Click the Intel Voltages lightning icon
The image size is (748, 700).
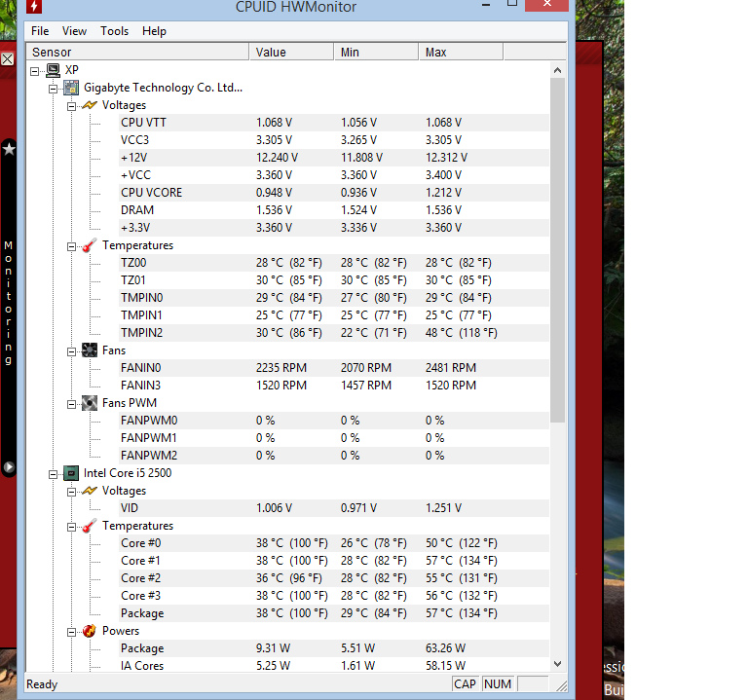click(90, 491)
